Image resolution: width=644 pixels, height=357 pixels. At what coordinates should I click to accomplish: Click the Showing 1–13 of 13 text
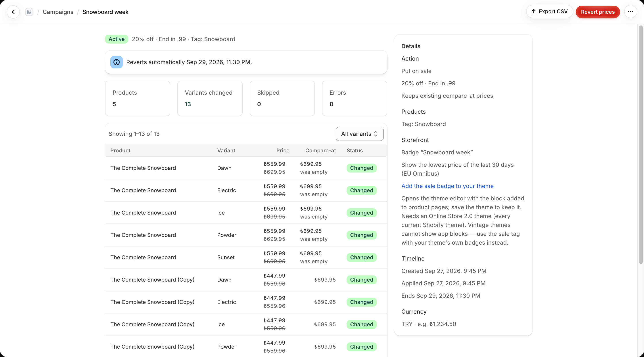pos(134,134)
